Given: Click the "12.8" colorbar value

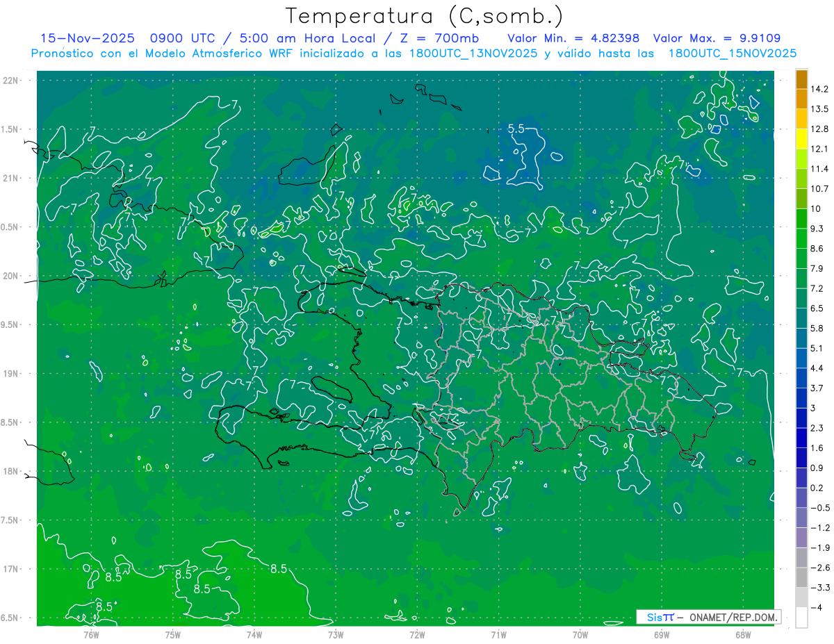Looking at the screenshot, I should click(x=819, y=129).
